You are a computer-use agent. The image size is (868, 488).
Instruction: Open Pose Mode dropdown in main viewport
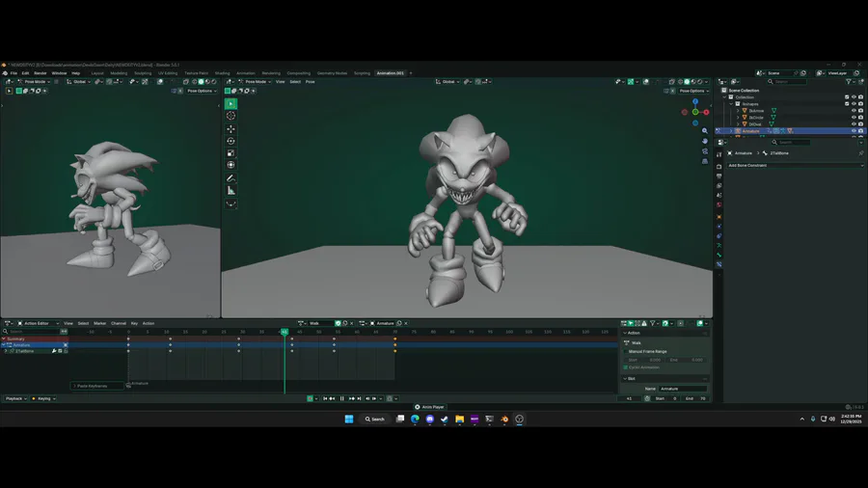255,81
